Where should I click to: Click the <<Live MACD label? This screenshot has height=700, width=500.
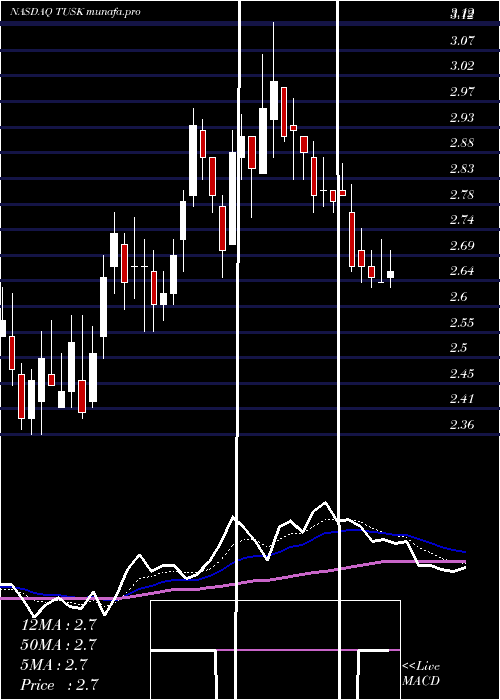tap(421, 674)
